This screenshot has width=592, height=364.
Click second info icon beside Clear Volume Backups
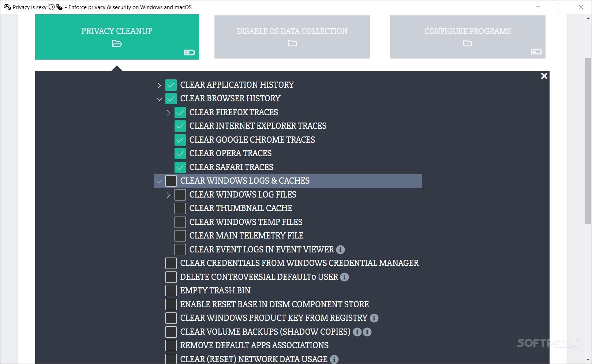(367, 332)
